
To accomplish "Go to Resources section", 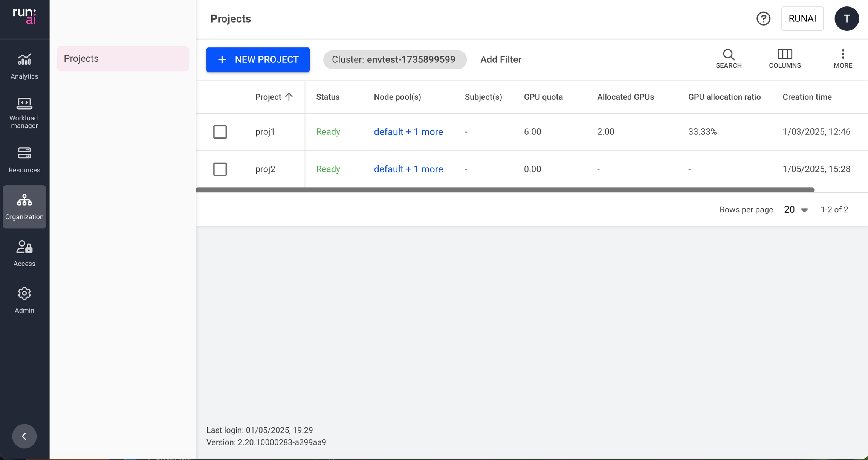I will [24, 160].
